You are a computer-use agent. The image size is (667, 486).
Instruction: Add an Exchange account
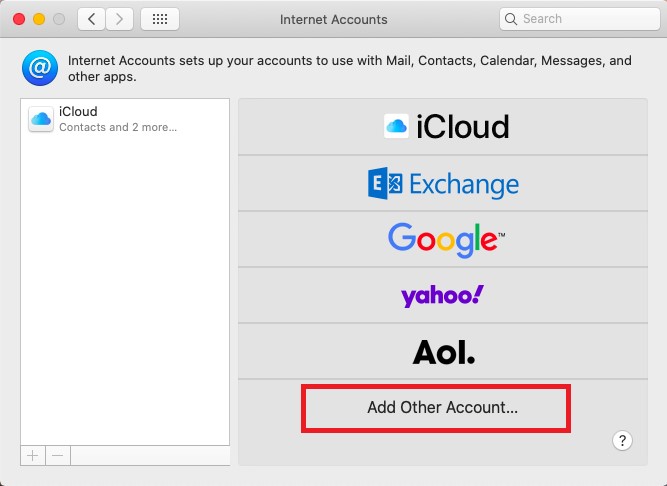point(443,183)
